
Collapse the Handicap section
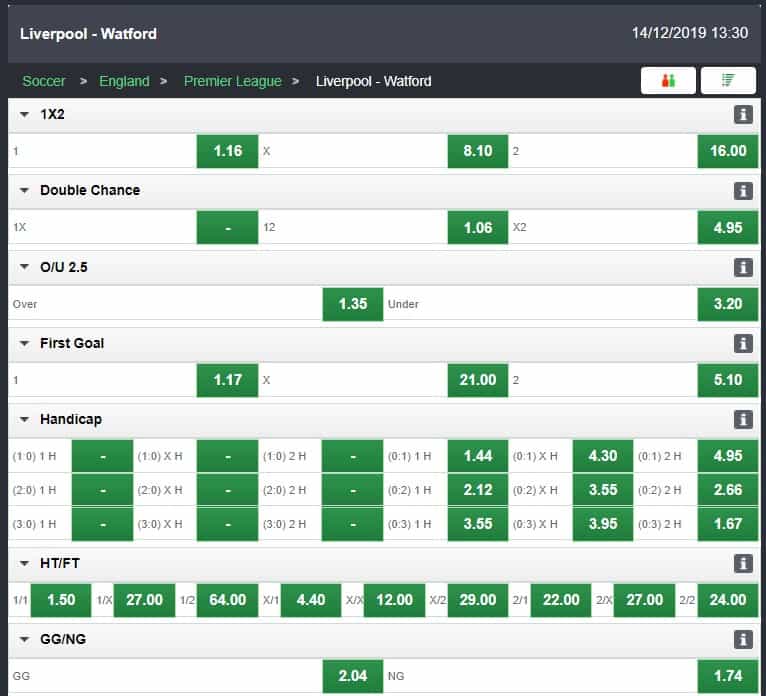coord(24,420)
